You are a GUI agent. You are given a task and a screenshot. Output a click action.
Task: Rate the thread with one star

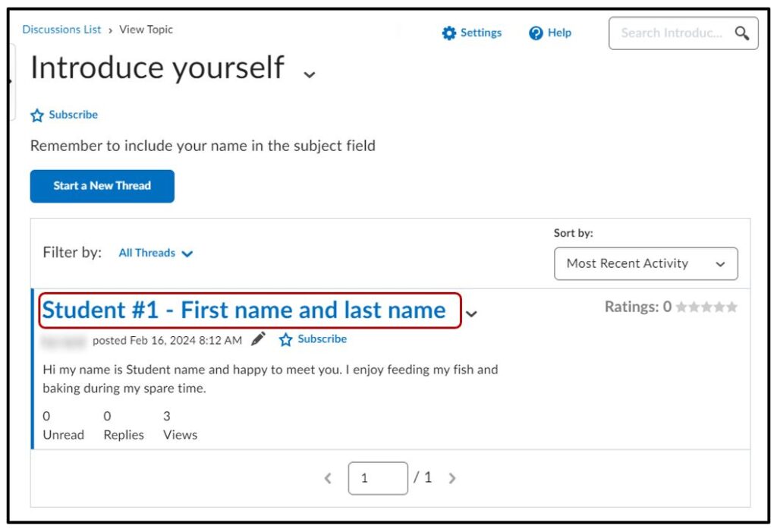[x=681, y=307]
